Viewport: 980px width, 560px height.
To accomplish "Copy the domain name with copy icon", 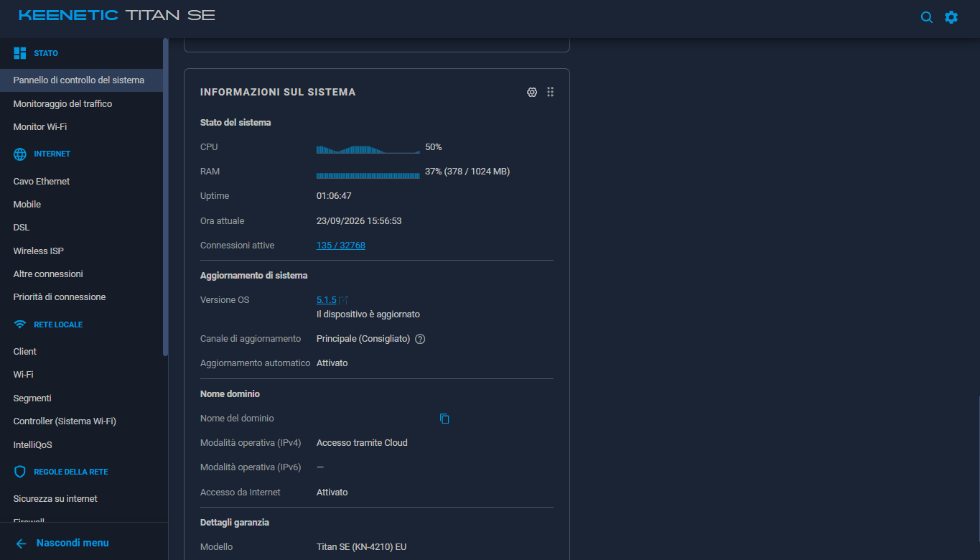I will coord(444,419).
